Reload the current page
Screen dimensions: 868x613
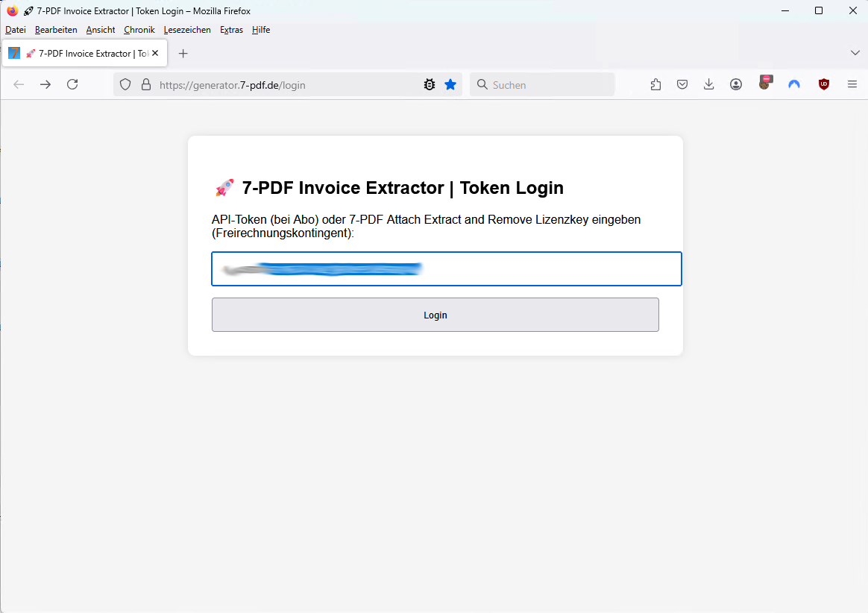point(72,84)
